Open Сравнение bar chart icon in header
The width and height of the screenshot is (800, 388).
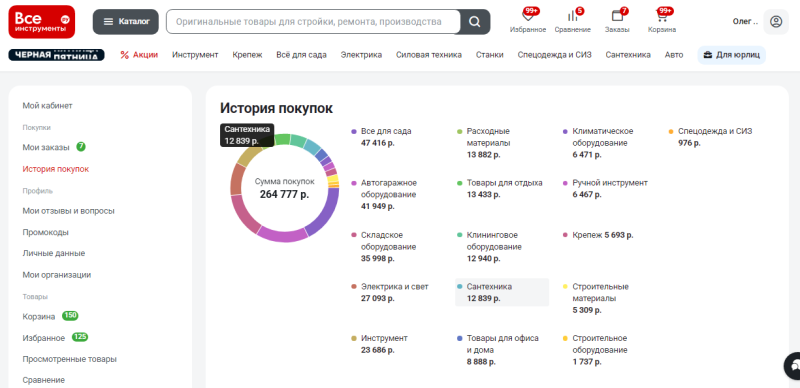(x=572, y=20)
